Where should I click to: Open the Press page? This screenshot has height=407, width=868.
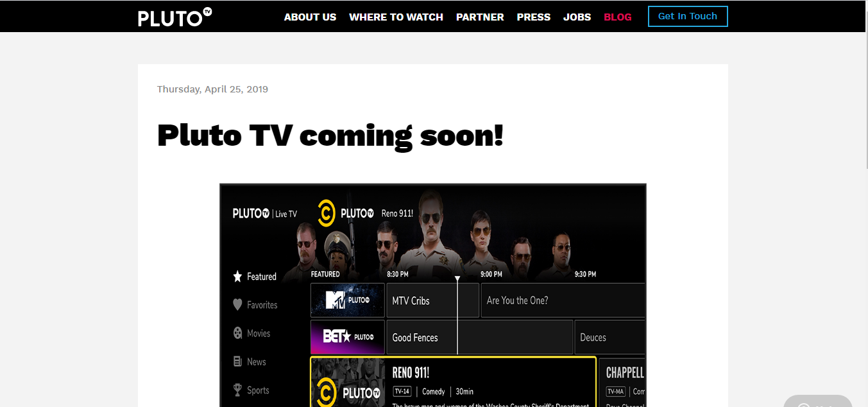point(534,17)
